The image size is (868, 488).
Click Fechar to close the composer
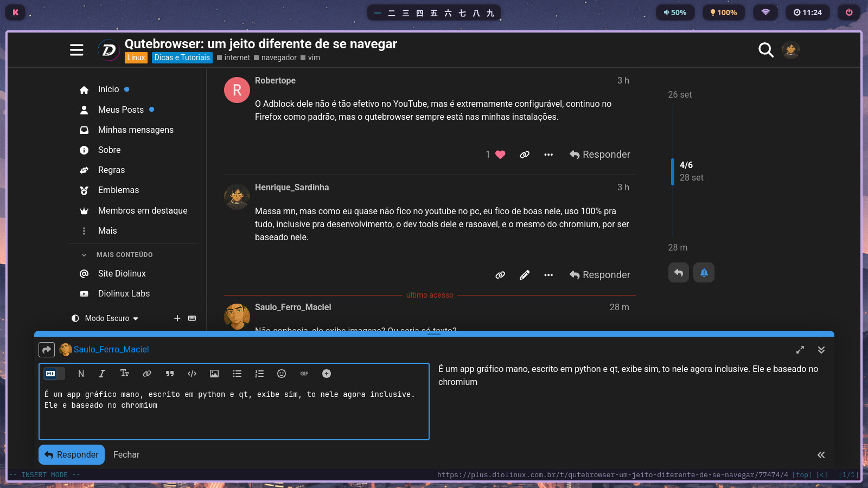tap(126, 455)
